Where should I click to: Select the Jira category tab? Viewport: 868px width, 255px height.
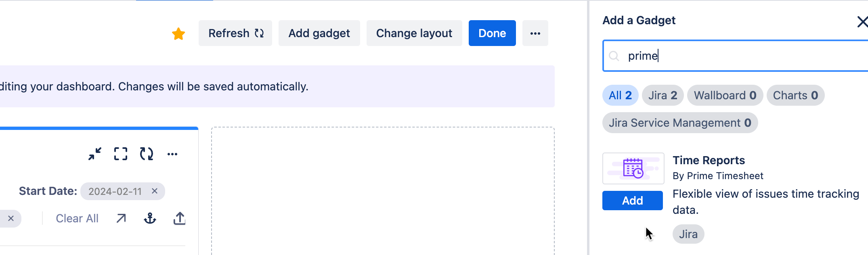point(663,95)
